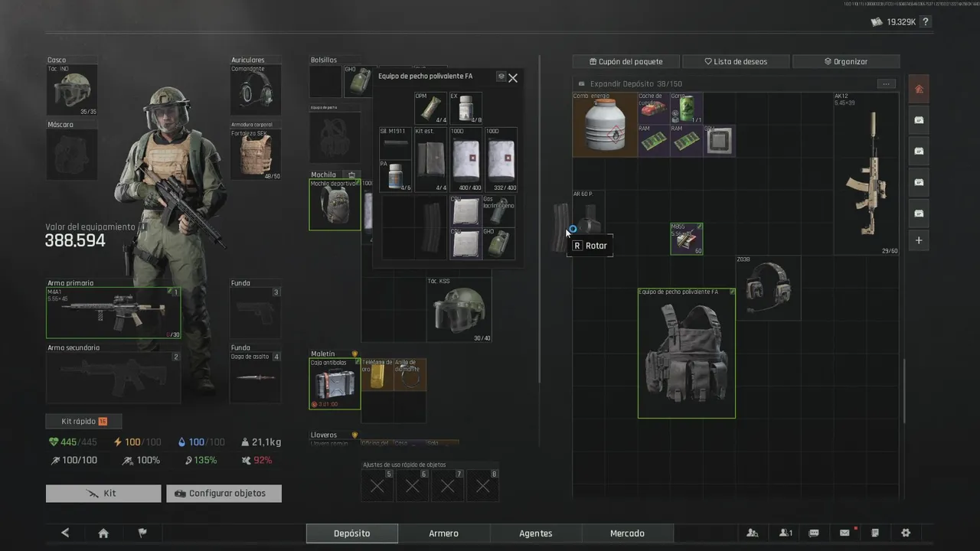Select the Mochila deportiva backpack slot
980x551 pixels.
tap(335, 204)
